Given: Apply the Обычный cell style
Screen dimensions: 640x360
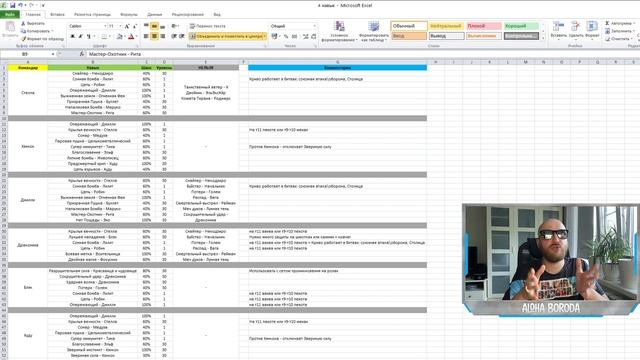Looking at the screenshot, I should click(x=409, y=26).
